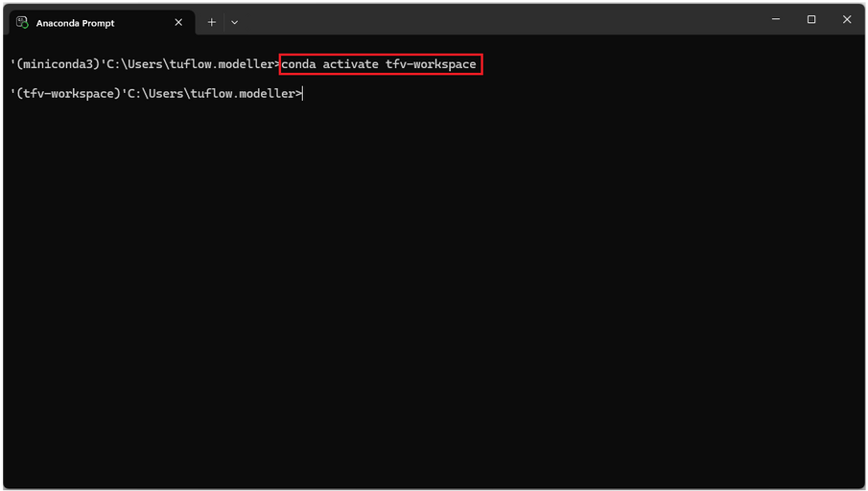The width and height of the screenshot is (868, 491).
Task: Place the cursor after the last prompt
Action: tap(304, 93)
